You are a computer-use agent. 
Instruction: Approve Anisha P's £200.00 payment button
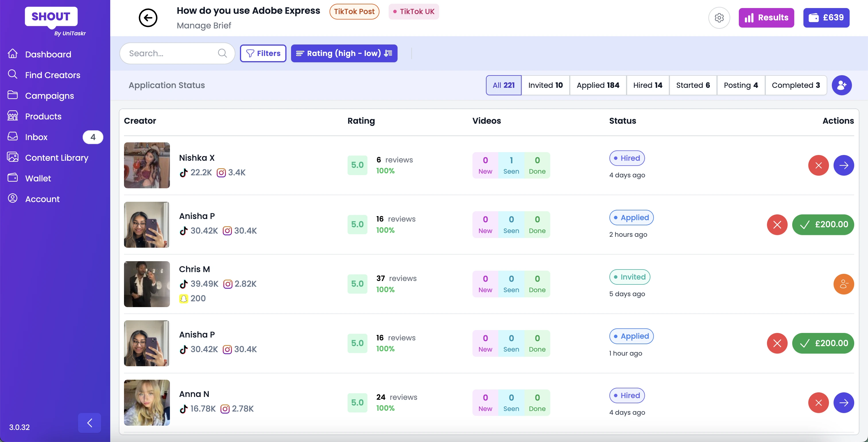[823, 225]
